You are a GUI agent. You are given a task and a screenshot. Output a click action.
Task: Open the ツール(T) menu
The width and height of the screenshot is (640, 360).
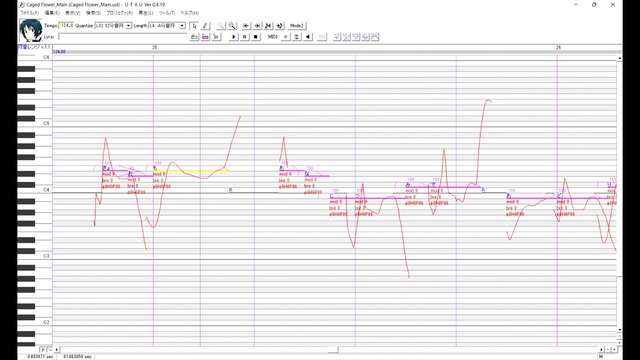tap(167, 13)
